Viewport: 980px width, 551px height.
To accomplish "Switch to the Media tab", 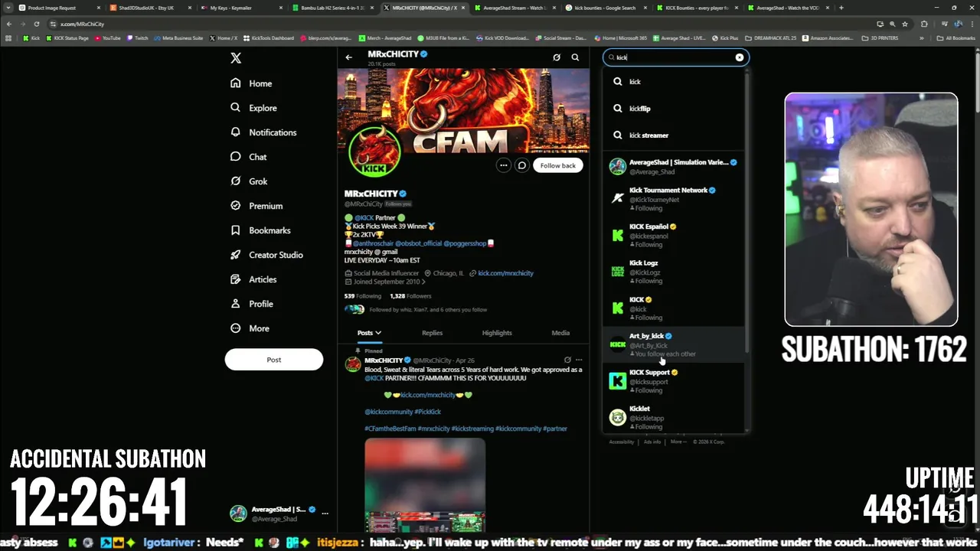I will click(560, 333).
